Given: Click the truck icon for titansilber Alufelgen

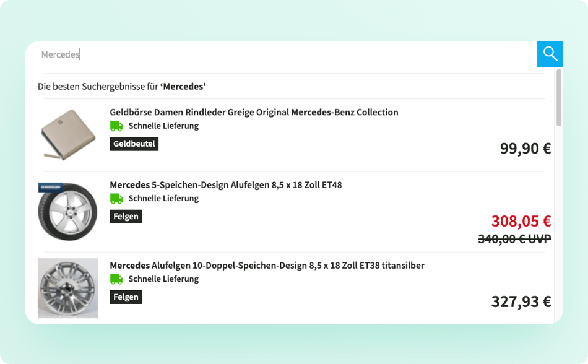Looking at the screenshot, I should coord(116,279).
